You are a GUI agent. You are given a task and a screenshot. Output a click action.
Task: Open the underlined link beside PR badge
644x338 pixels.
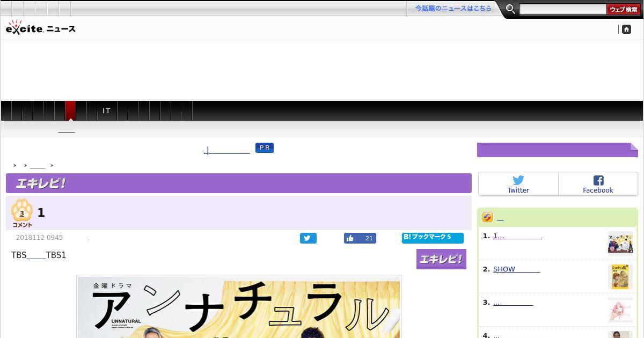(227, 150)
